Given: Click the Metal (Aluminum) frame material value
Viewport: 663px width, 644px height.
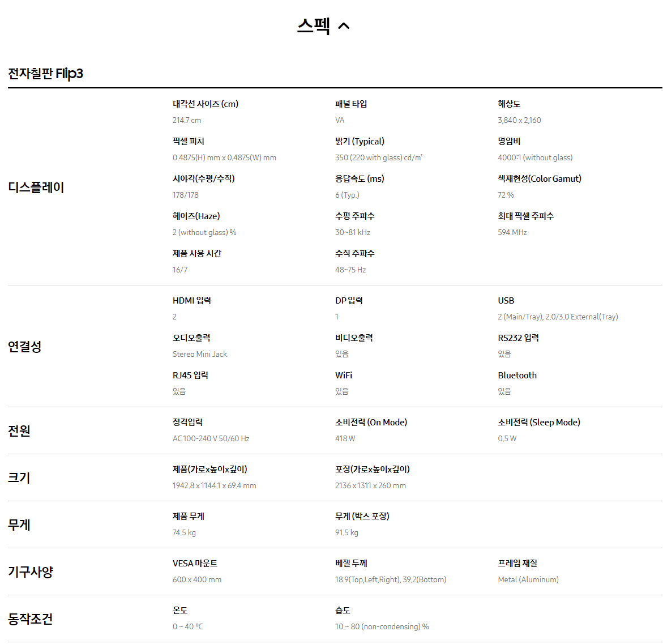Looking at the screenshot, I should [529, 579].
